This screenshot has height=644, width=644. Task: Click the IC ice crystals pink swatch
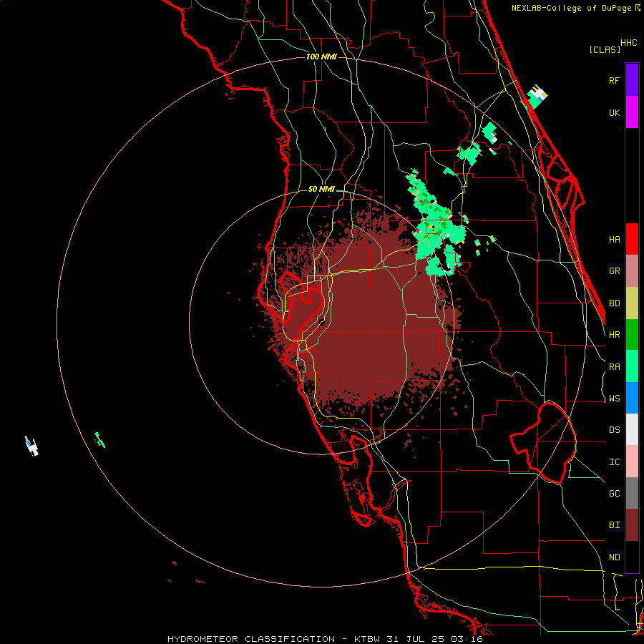tap(632, 462)
